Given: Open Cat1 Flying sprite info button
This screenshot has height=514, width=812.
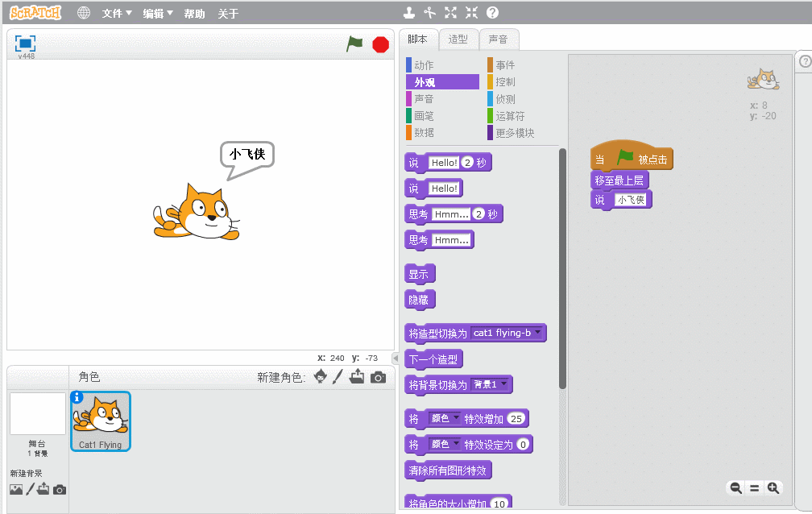Looking at the screenshot, I should (77, 397).
